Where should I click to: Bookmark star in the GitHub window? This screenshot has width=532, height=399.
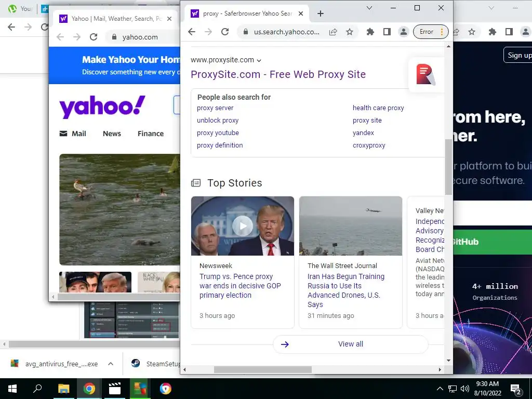click(472, 32)
